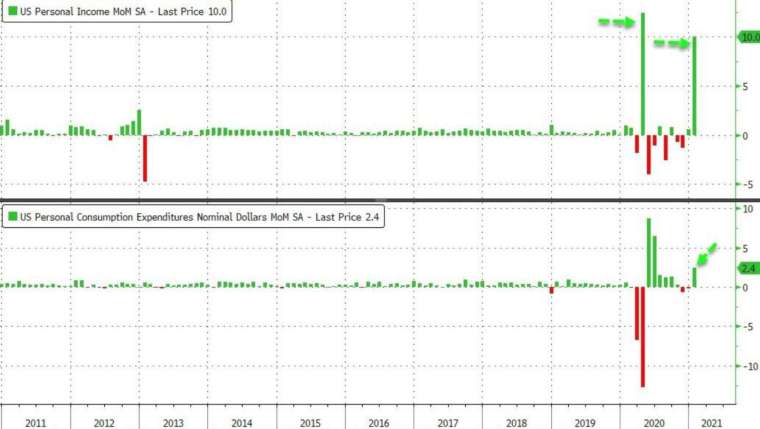Screen dimensions: 760x429
Task: Click the 2.4 last price tag
Action: [x=748, y=268]
